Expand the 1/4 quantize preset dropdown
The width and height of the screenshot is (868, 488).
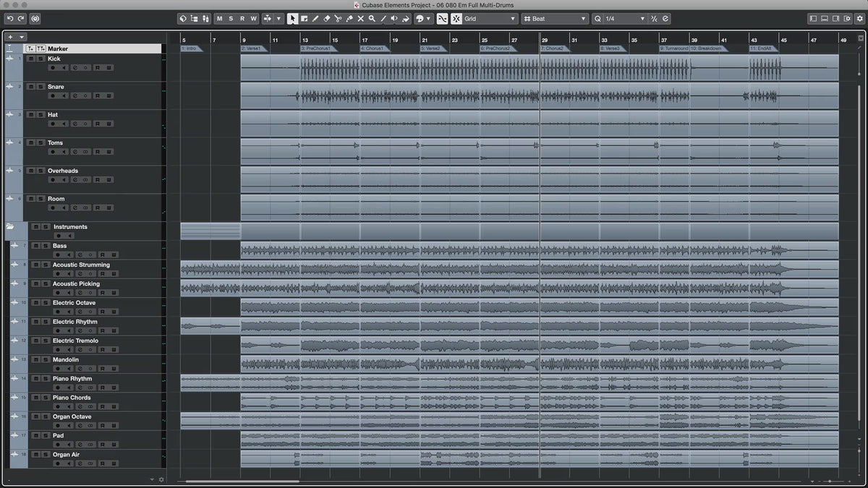(x=619, y=19)
